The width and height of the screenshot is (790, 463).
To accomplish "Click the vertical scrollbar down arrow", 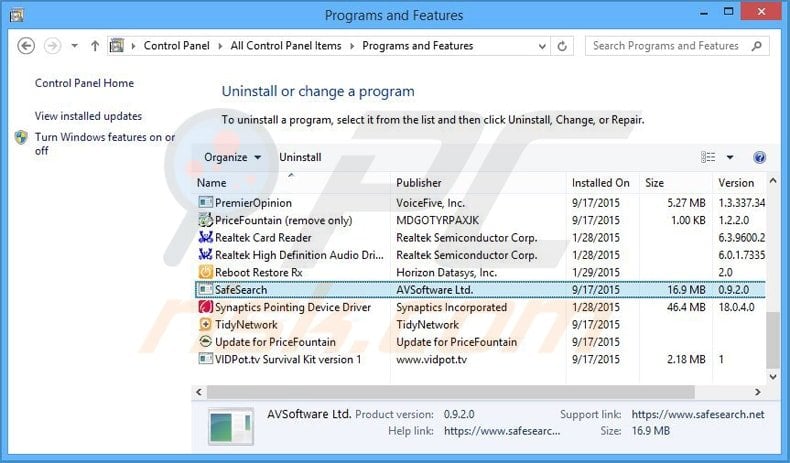I will point(773,377).
